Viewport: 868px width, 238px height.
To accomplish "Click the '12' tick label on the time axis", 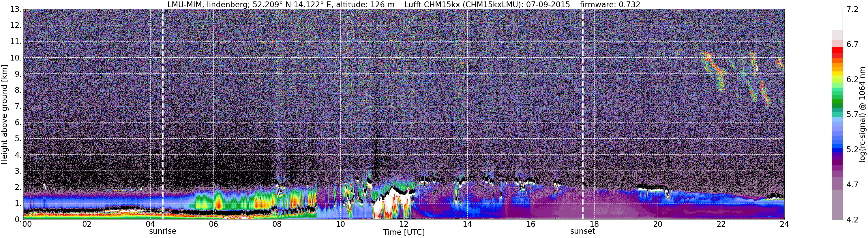I will tap(404, 224).
